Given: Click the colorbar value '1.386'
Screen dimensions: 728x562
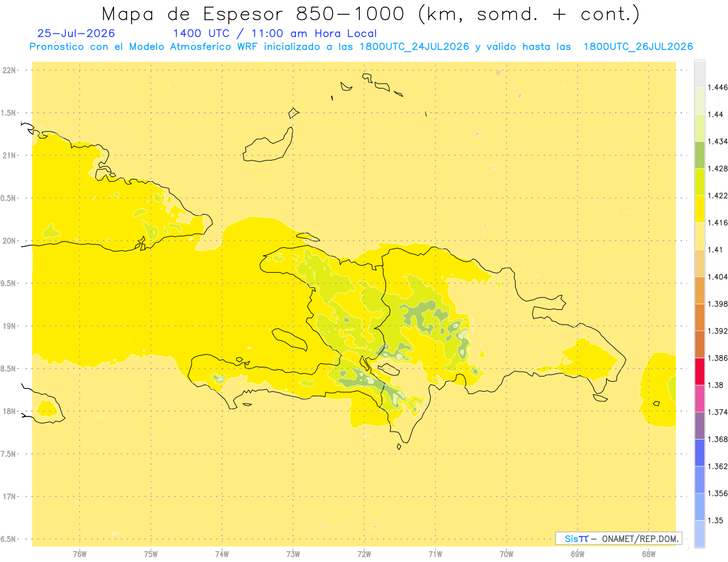Looking at the screenshot, I should pyautogui.click(x=718, y=358).
